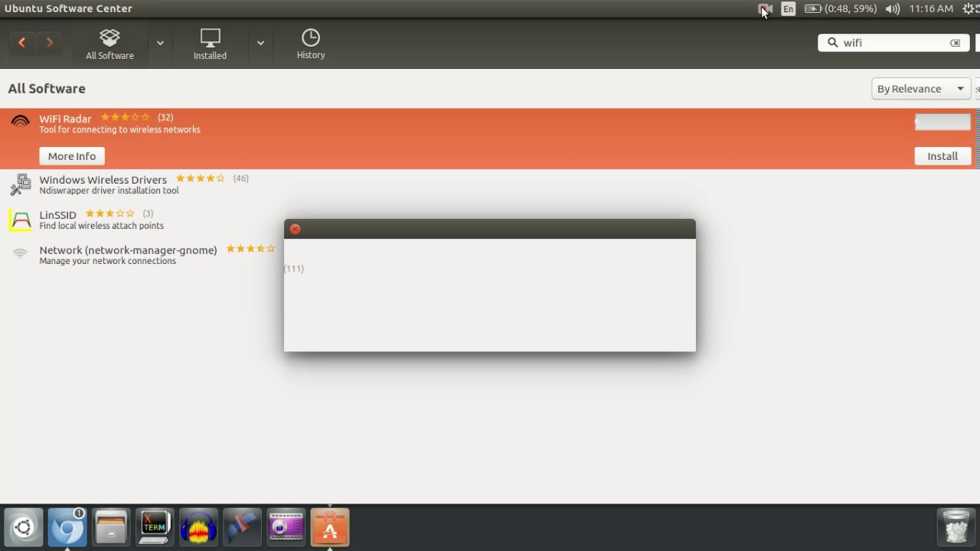Viewport: 980px width, 551px height.
Task: Click the Windows Wireless Drivers icon
Action: click(21, 184)
